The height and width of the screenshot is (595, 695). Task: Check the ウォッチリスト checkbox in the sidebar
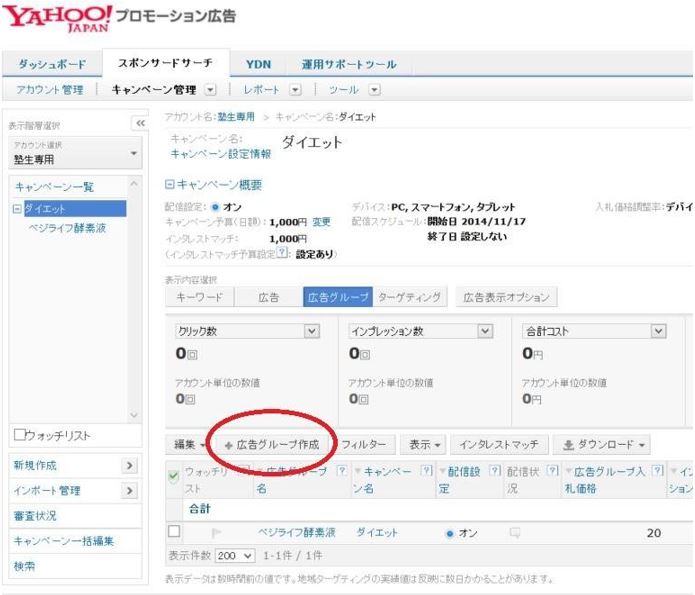19,434
